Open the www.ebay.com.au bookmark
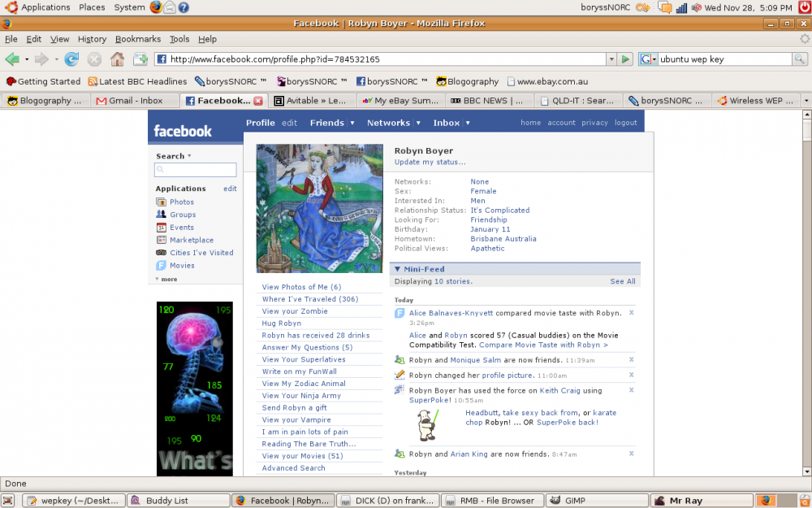 coord(547,81)
